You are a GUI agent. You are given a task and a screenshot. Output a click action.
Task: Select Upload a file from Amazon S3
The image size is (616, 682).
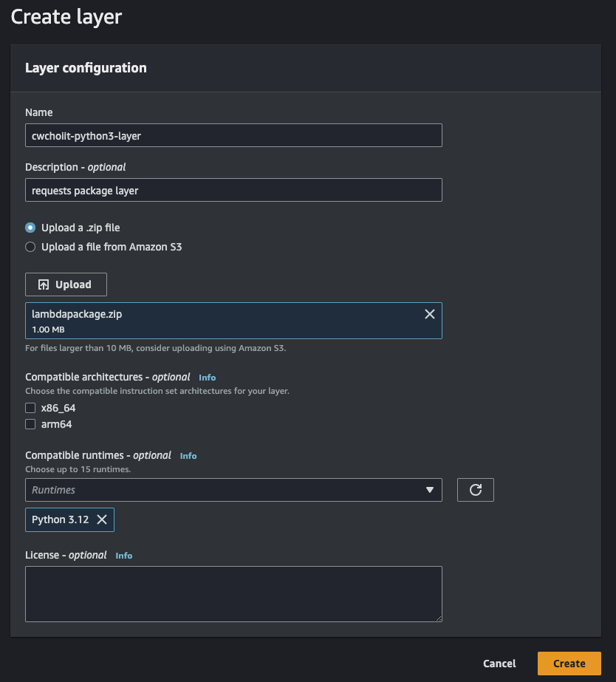tap(30, 247)
